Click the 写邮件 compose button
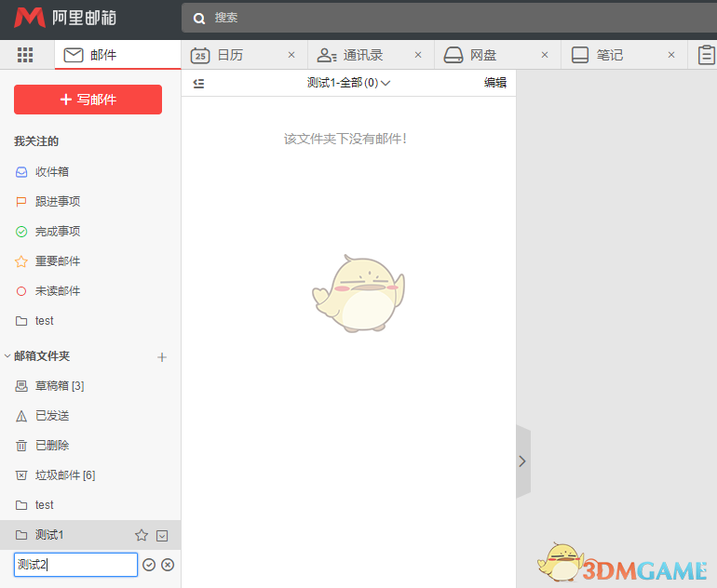This screenshot has height=588, width=717. (88, 100)
